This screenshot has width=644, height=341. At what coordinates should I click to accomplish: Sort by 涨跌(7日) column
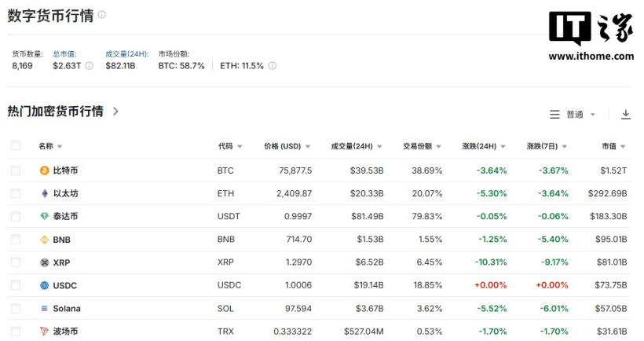pos(547,146)
